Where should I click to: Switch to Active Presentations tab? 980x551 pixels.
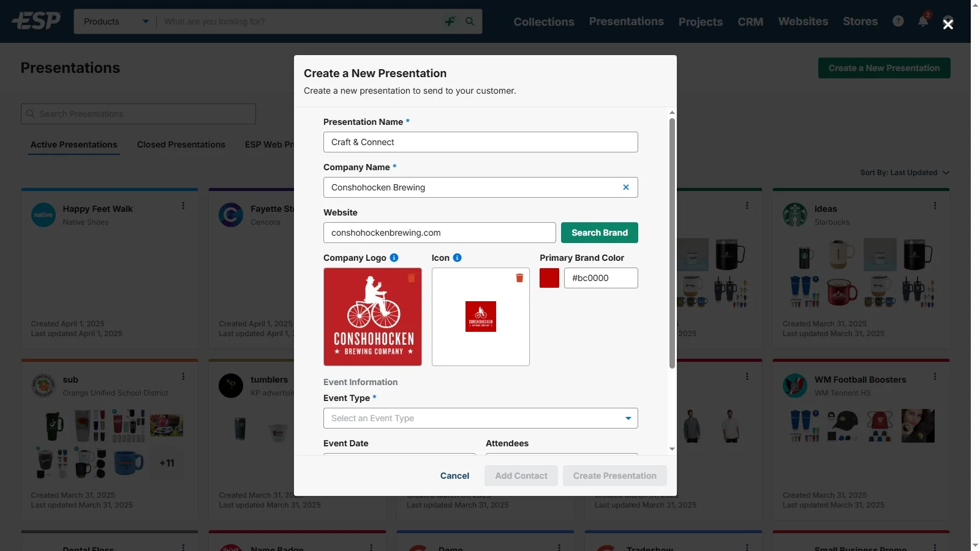[x=74, y=144]
